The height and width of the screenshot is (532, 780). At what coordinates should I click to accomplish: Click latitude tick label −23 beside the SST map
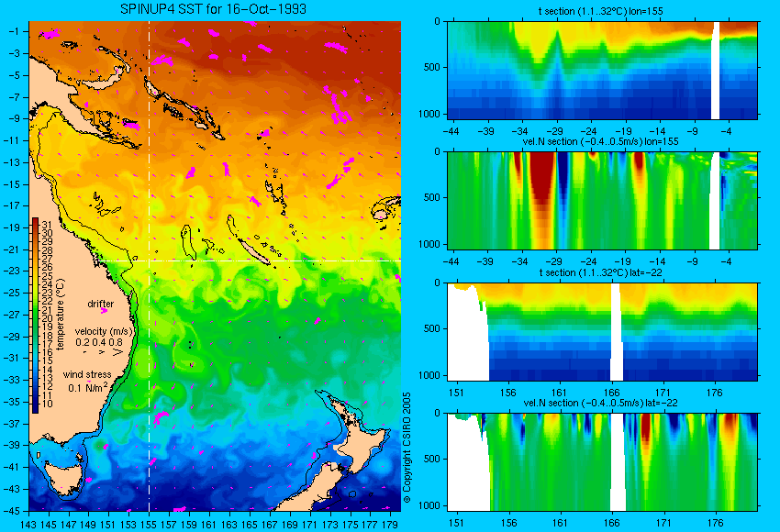point(11,271)
